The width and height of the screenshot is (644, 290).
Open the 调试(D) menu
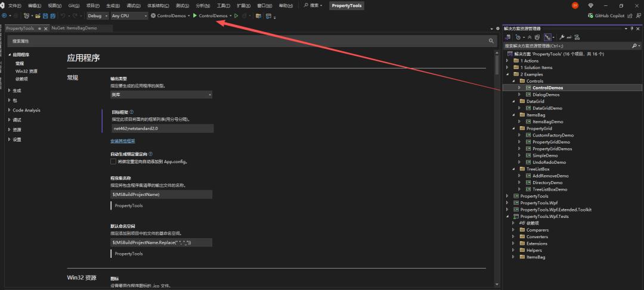click(133, 6)
